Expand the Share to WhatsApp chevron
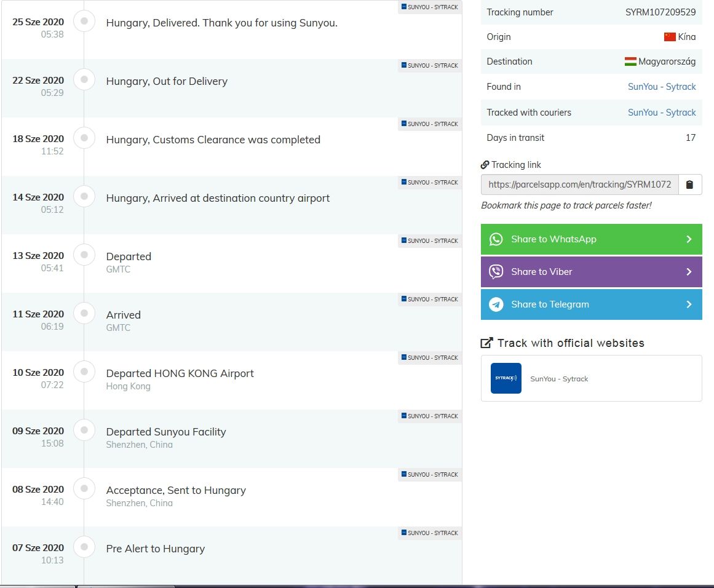The height and width of the screenshot is (588, 714). (689, 239)
